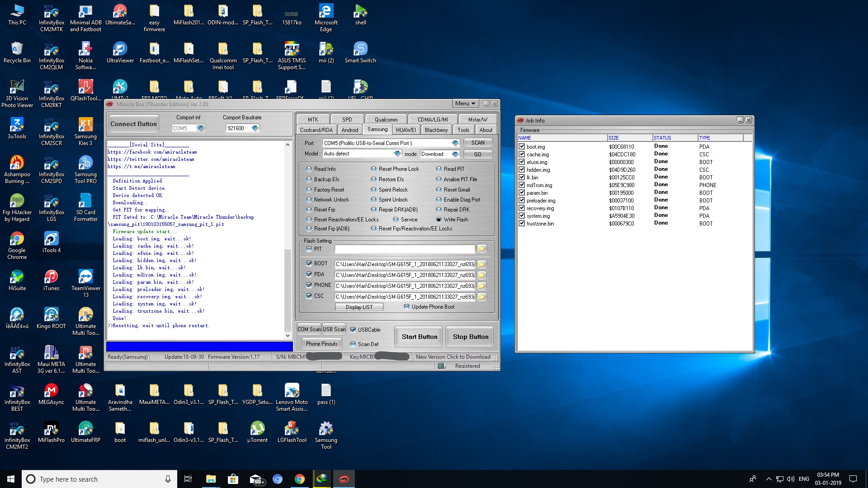Image resolution: width=868 pixels, height=488 pixels.
Task: Click New Version Click to Download
Action: [453, 357]
